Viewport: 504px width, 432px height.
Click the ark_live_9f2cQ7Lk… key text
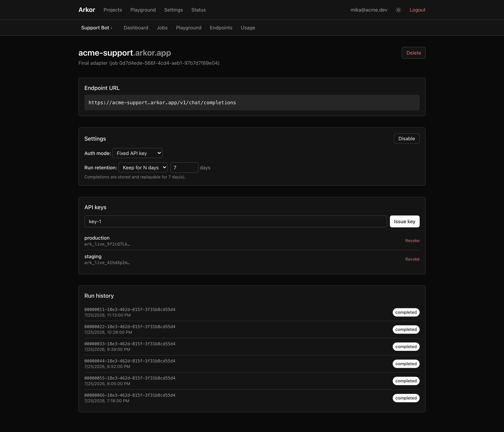[x=107, y=244]
